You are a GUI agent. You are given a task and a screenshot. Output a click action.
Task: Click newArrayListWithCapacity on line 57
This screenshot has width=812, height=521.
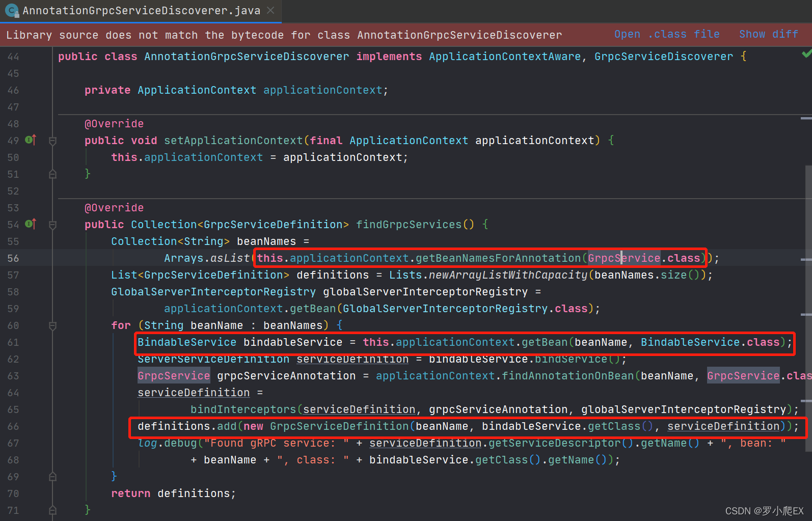tap(508, 275)
